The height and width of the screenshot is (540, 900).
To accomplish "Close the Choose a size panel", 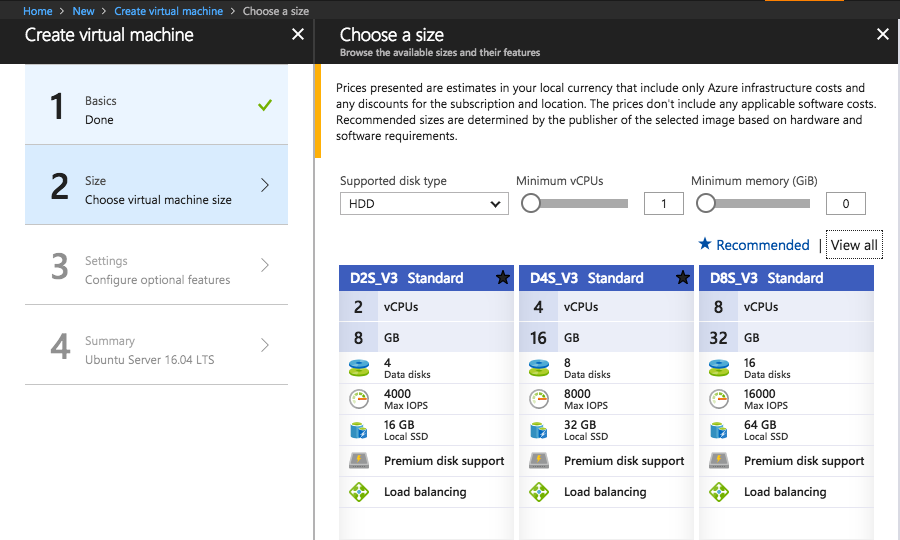I will 882,34.
